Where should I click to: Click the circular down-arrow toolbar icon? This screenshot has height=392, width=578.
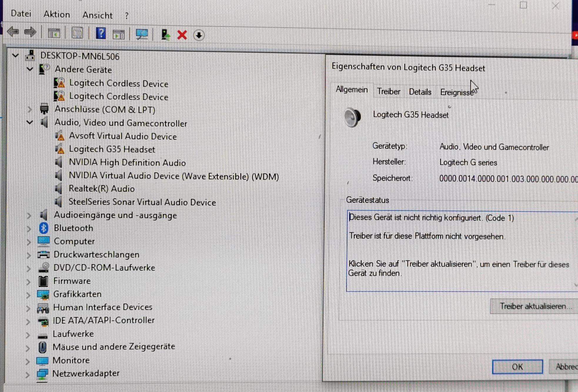tap(199, 36)
